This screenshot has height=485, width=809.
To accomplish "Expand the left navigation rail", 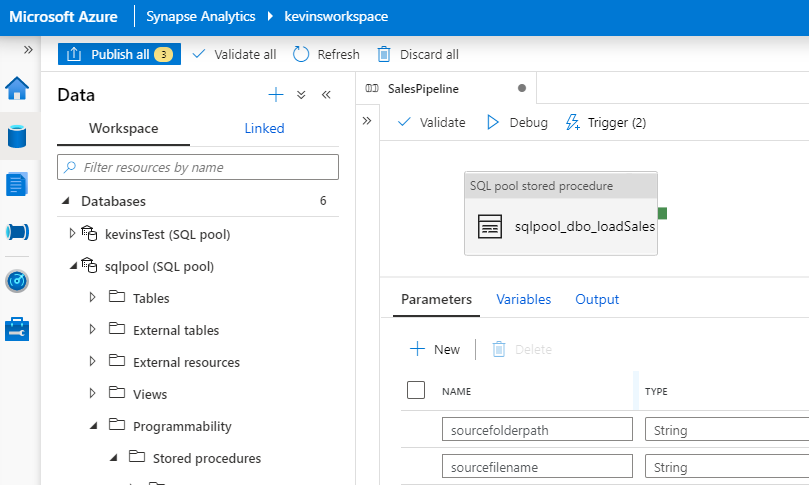I will (28, 50).
